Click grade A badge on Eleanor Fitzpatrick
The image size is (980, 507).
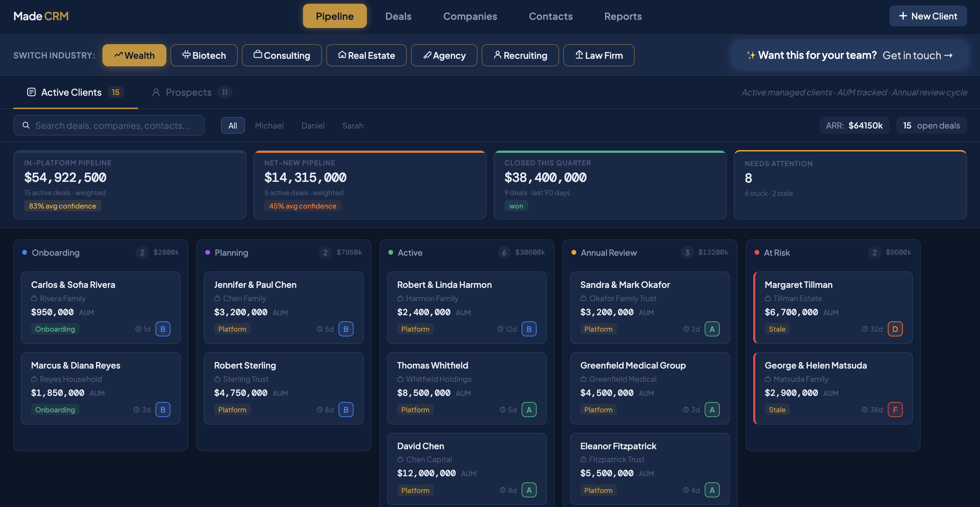[x=712, y=490]
